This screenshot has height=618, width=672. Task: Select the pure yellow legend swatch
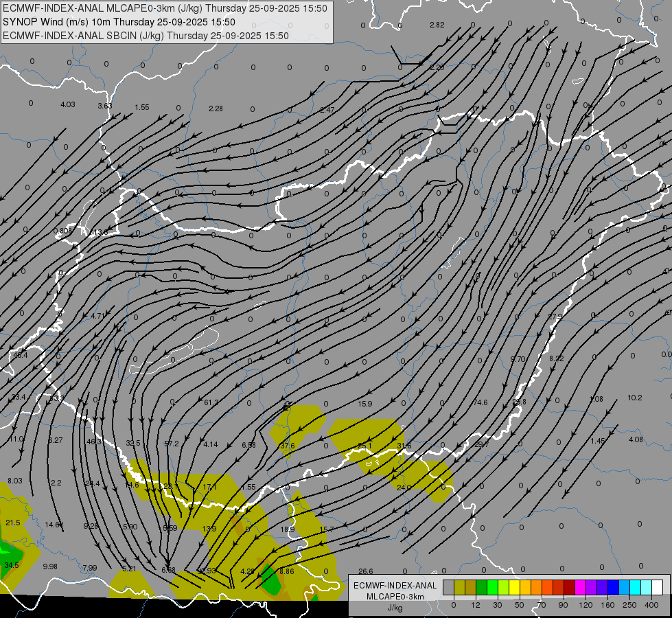point(514,587)
